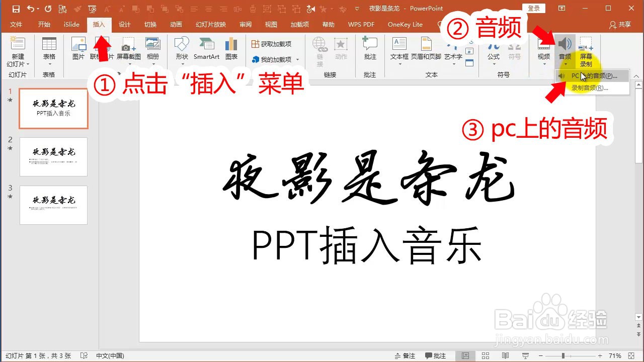This screenshot has height=362, width=644.
Task: Insert an Equation (公式)
Action: [494, 52]
